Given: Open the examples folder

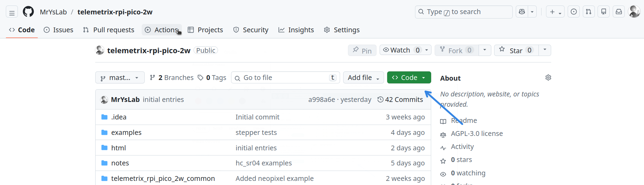Looking at the screenshot, I should click(126, 132).
